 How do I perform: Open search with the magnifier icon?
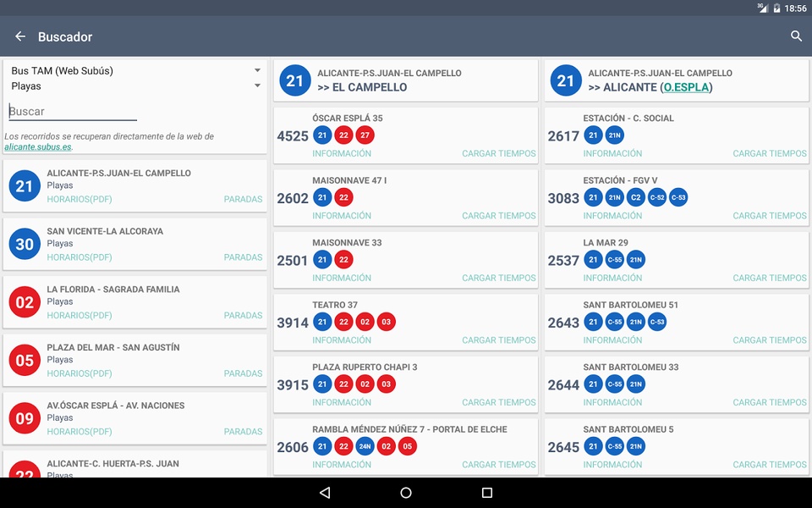(x=796, y=36)
